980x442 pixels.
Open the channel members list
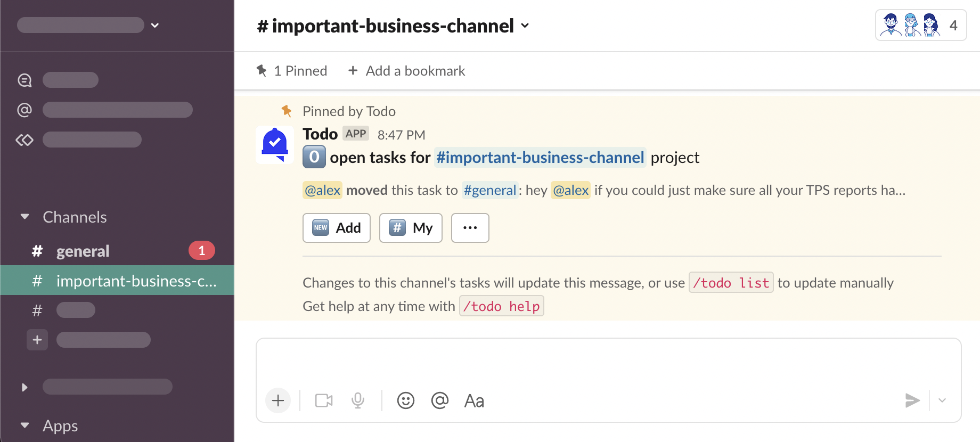921,25
